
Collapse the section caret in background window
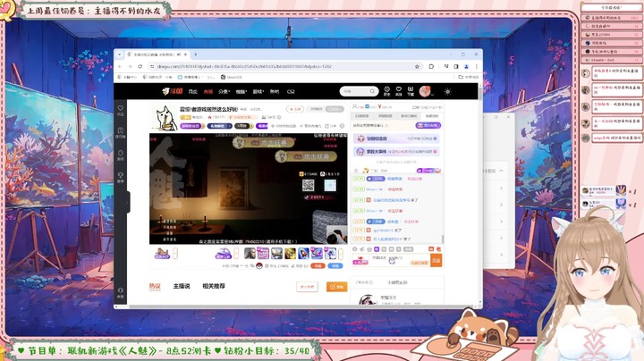pyautogui.click(x=502, y=171)
